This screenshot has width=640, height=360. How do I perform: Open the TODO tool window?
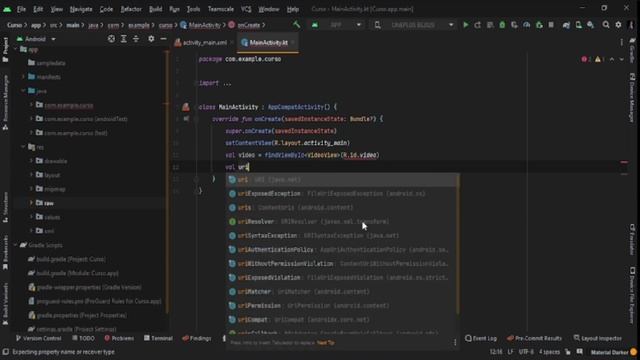pos(83,338)
